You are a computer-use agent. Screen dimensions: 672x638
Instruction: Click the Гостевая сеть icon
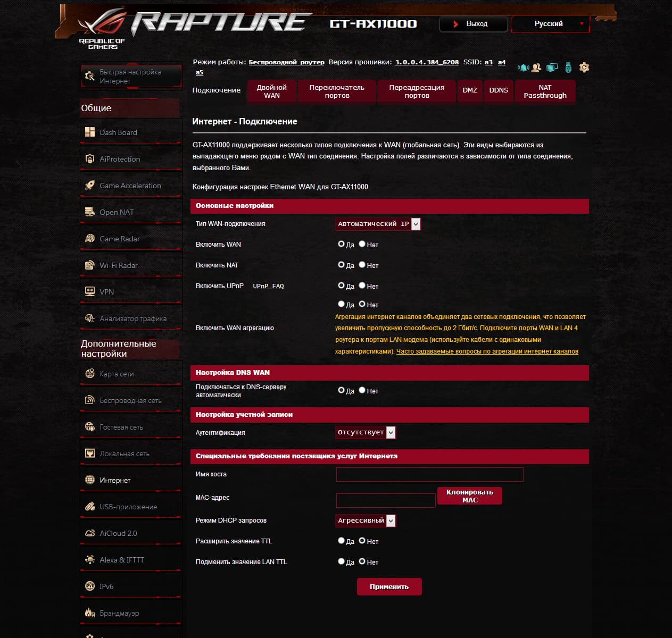(x=89, y=426)
